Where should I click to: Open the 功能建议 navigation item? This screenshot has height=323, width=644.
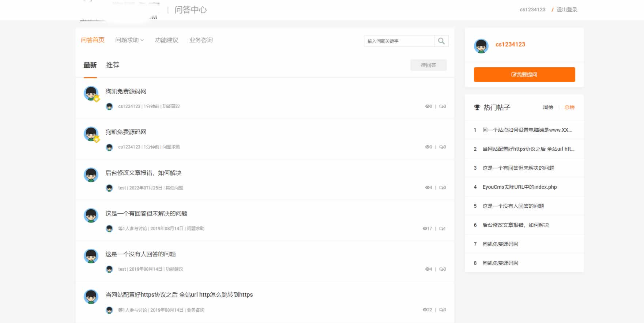click(x=166, y=40)
